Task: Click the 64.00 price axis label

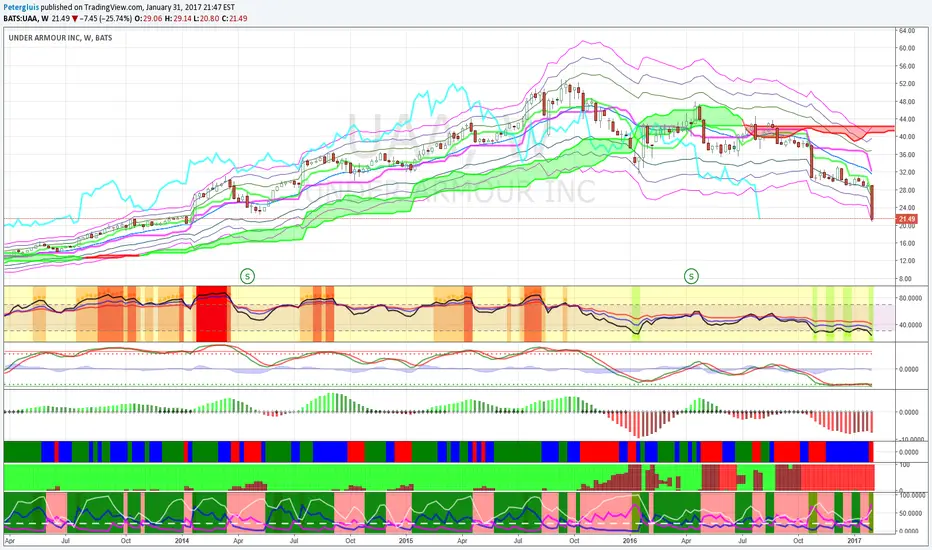Action: point(906,30)
